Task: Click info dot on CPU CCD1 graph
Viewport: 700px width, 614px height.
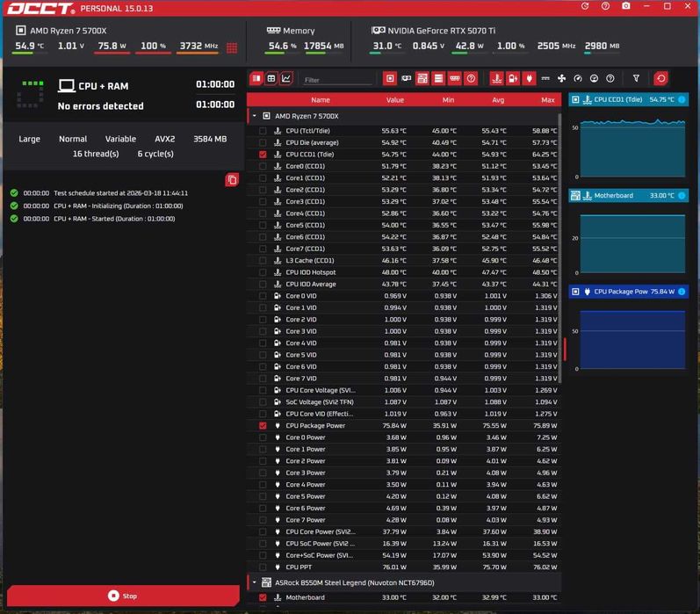Action: tap(682, 99)
